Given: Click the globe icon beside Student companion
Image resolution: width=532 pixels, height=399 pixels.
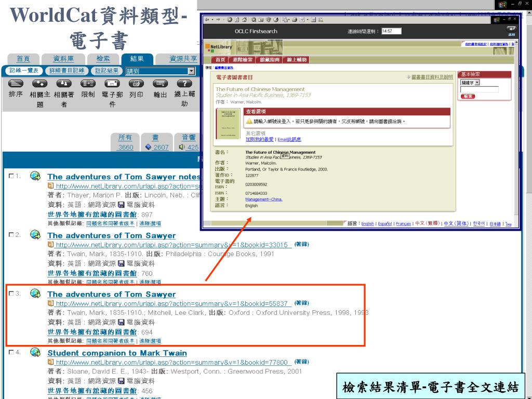Looking at the screenshot, I should click(x=35, y=352).
